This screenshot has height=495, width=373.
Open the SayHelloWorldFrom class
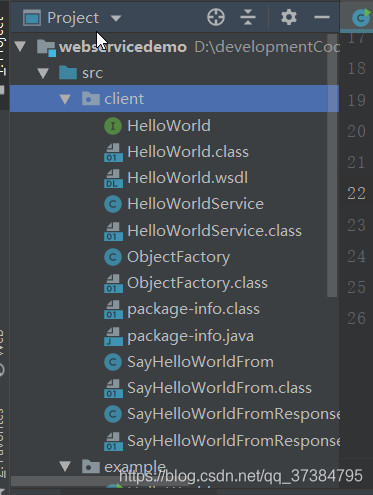(x=200, y=362)
